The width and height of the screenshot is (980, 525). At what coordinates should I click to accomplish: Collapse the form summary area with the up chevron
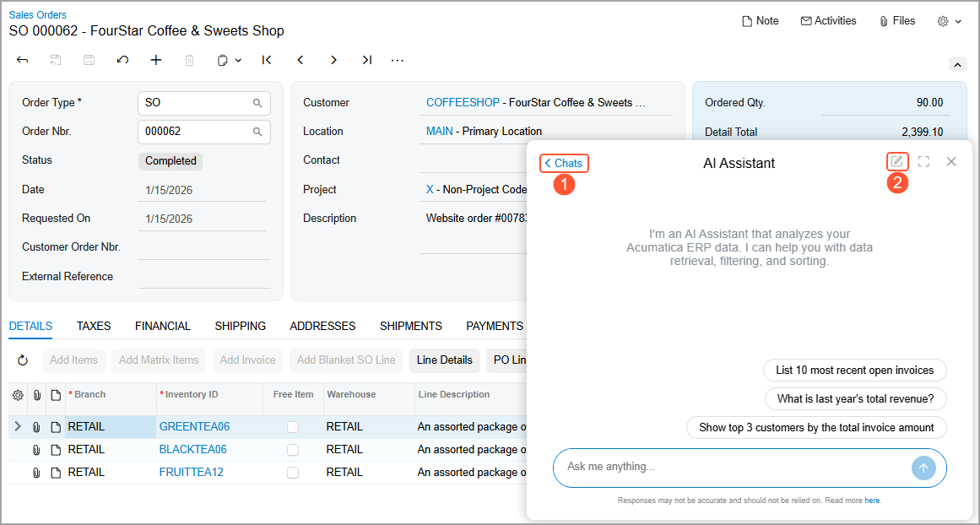click(957, 64)
